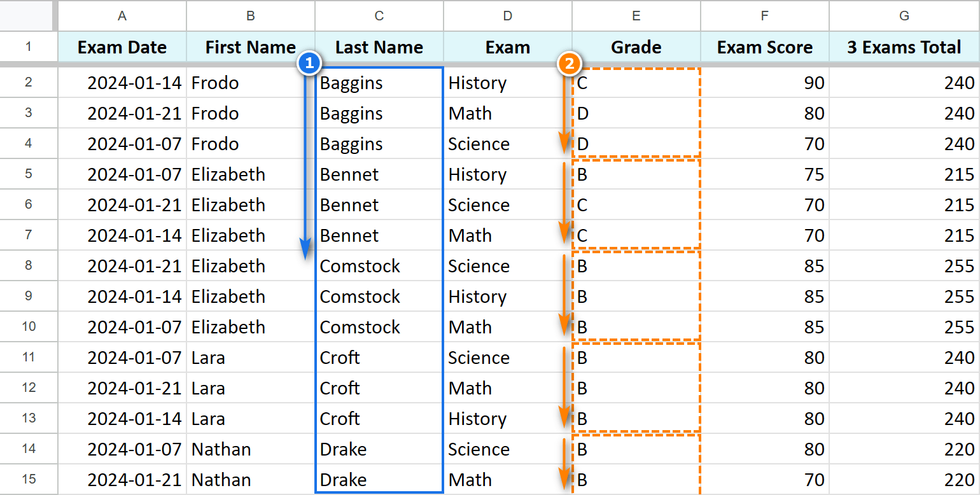Select row 14 header number
Viewport: 980px width, 495px height.
click(28, 449)
